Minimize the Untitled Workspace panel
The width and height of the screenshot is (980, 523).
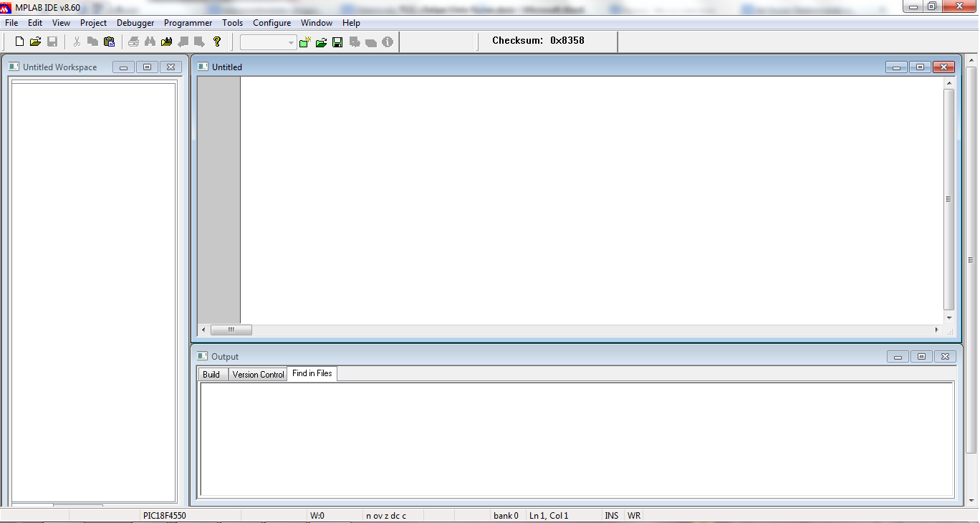click(x=123, y=67)
